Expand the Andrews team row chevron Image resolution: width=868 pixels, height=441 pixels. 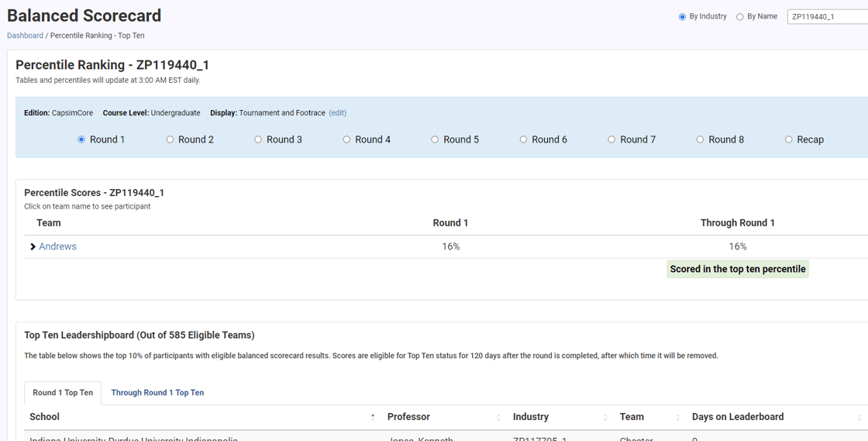[33, 247]
